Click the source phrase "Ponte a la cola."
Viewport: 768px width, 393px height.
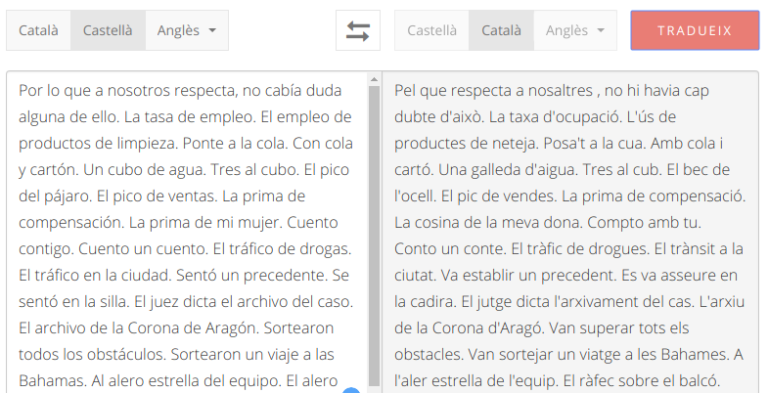(x=235, y=143)
